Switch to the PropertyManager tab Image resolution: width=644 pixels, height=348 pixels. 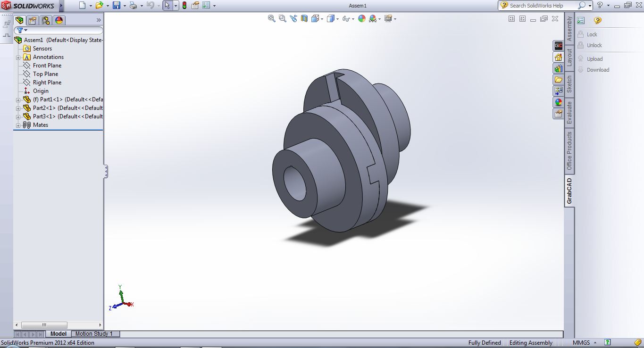coord(33,20)
